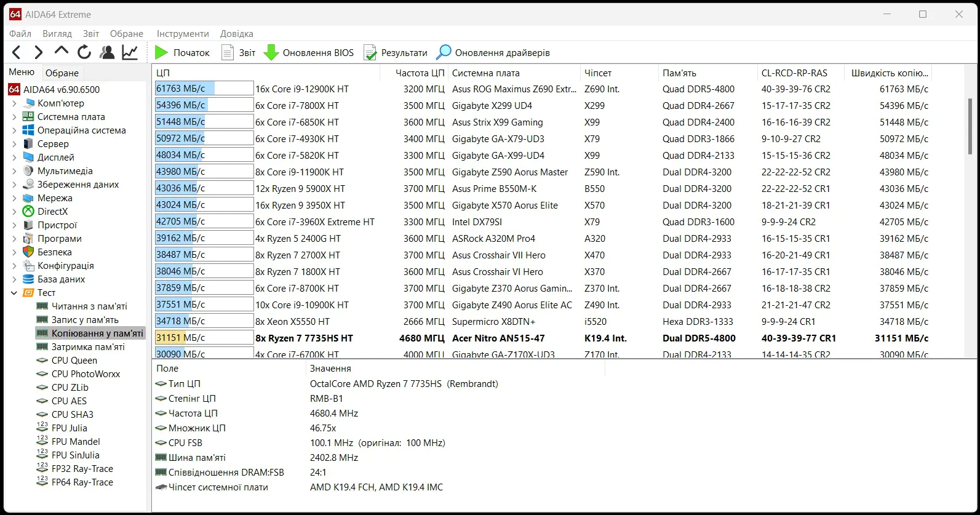
Task: Click the FPU Mandel 123 icon
Action: [42, 441]
